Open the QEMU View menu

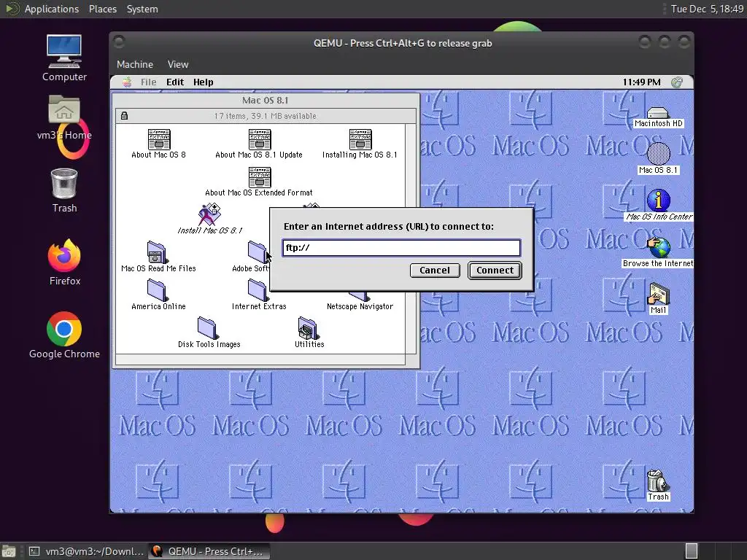coord(178,64)
